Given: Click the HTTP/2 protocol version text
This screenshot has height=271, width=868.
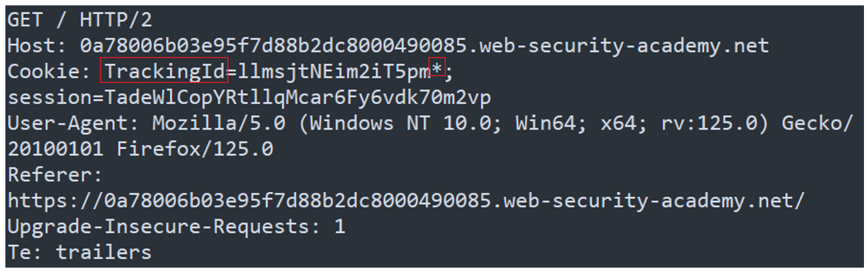Looking at the screenshot, I should pos(116,20).
